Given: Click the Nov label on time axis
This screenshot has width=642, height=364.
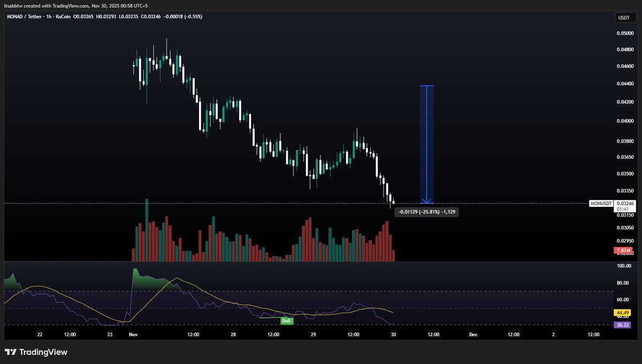Looking at the screenshot, I should pos(133,335).
